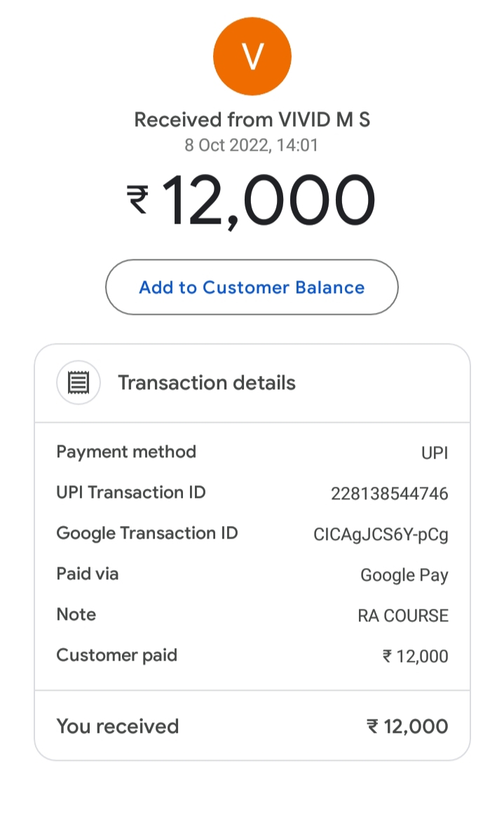
Task: Click the UPI Transaction ID label
Action: (131, 492)
